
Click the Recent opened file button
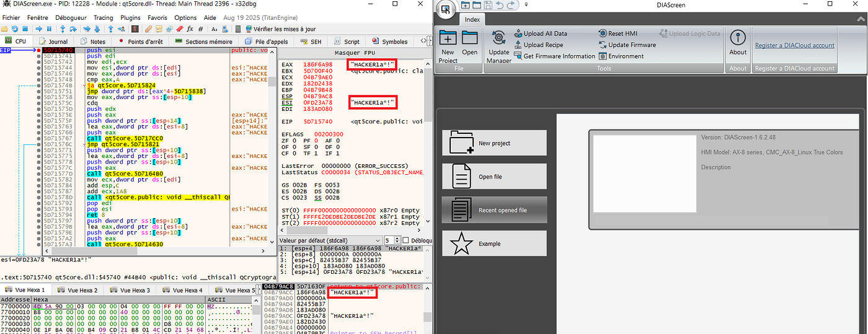pos(494,210)
